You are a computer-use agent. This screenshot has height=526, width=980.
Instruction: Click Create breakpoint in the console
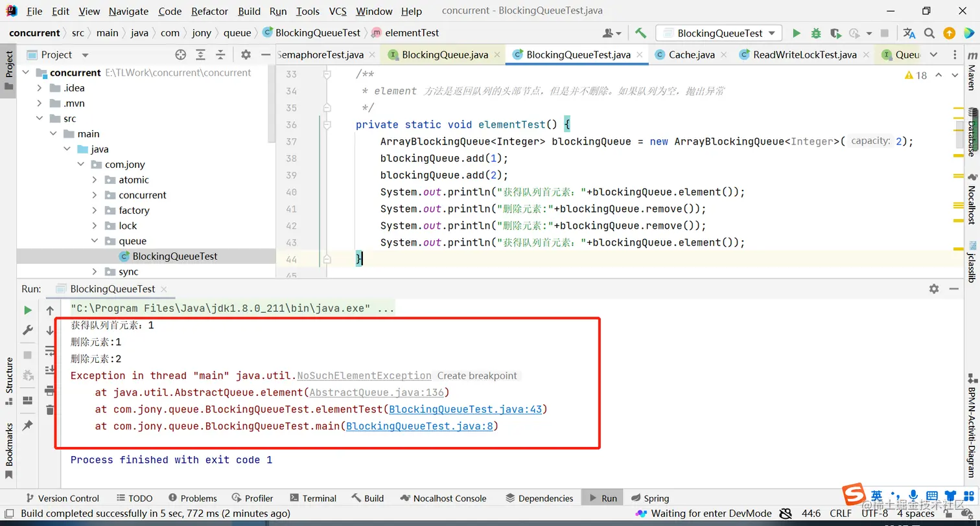(477, 376)
